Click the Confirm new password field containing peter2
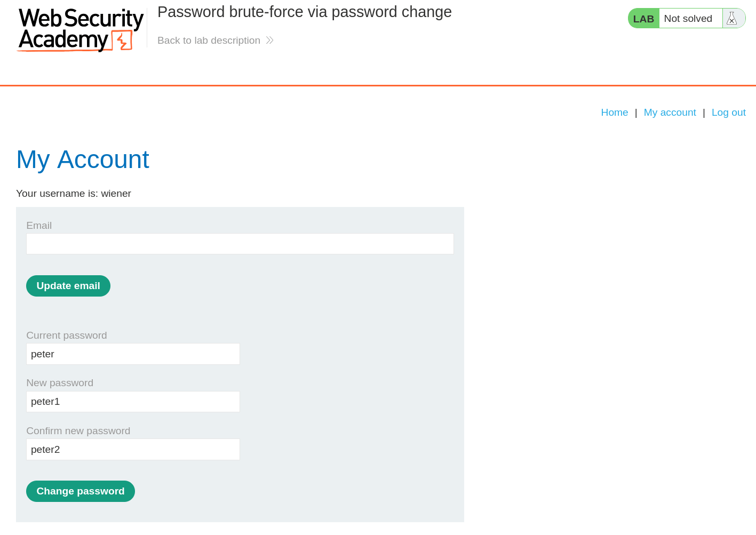This screenshot has height=535, width=756. click(x=133, y=449)
